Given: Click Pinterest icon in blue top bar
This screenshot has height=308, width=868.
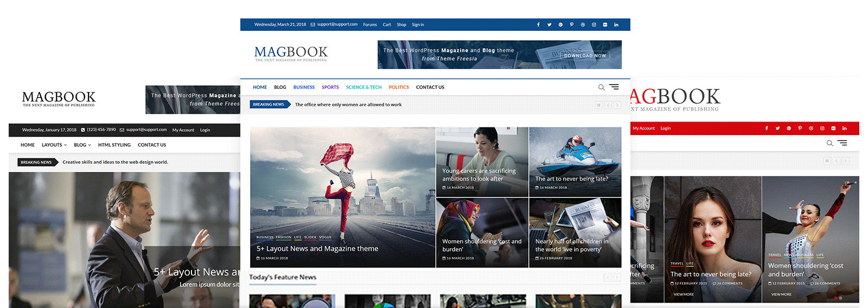Looking at the screenshot, I should click(x=571, y=24).
